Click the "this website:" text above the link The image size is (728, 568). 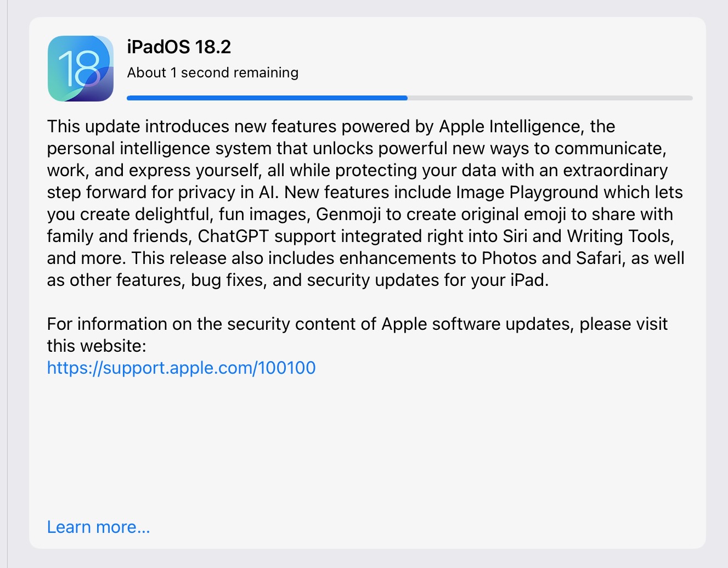[x=97, y=346]
